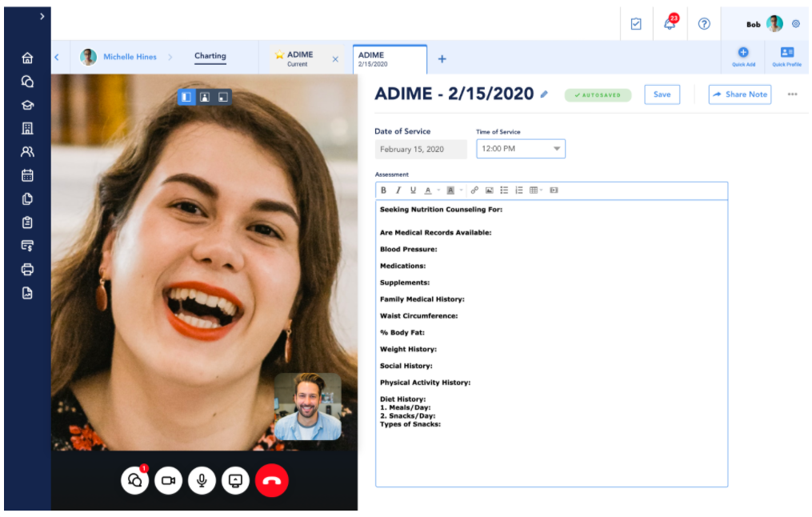This screenshot has height=517, width=812.
Task: Click the Share Note button
Action: [x=739, y=94]
